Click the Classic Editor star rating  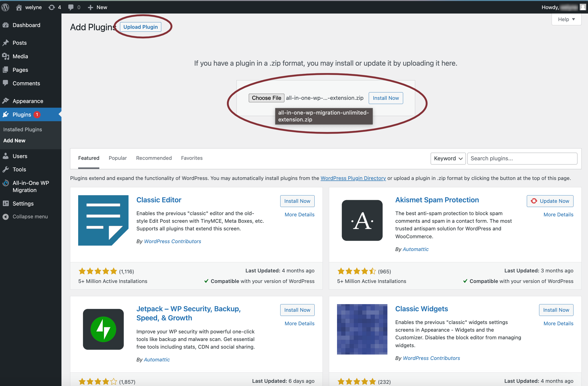pyautogui.click(x=98, y=271)
